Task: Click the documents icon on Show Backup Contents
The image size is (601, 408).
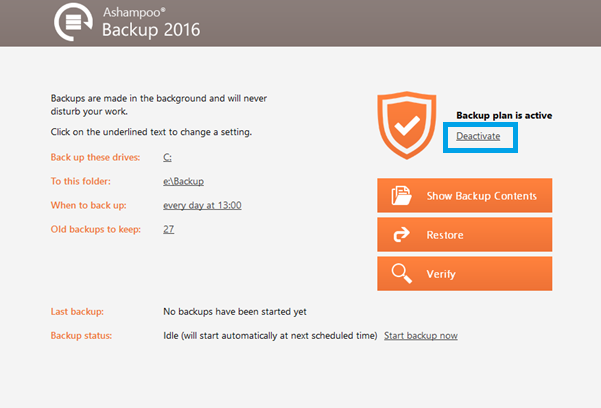Action: tap(401, 196)
